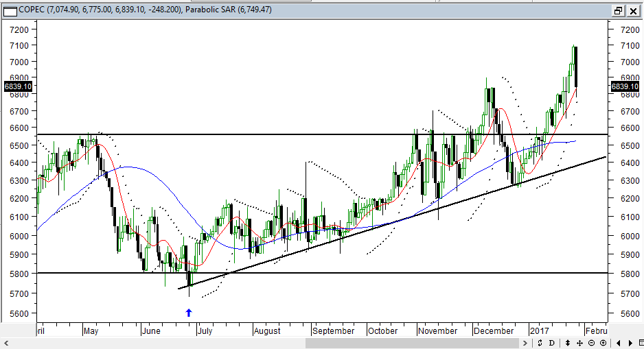The width and height of the screenshot is (644, 349).
Task: Close the COPEC chart window
Action: (x=633, y=11)
